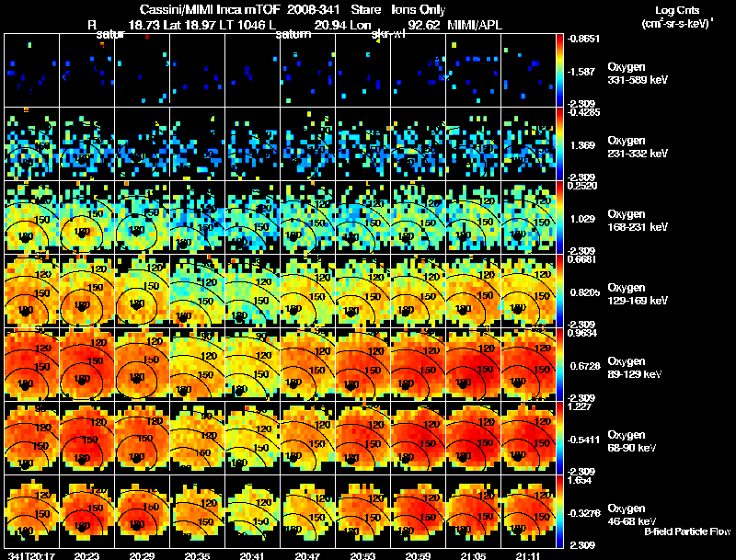The width and height of the screenshot is (736, 560).
Task: Click the 1.227 color scale value
Action: pos(579,406)
